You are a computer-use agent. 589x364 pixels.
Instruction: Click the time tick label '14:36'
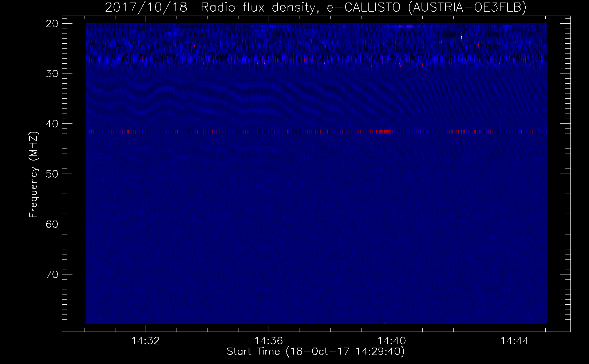click(x=269, y=341)
